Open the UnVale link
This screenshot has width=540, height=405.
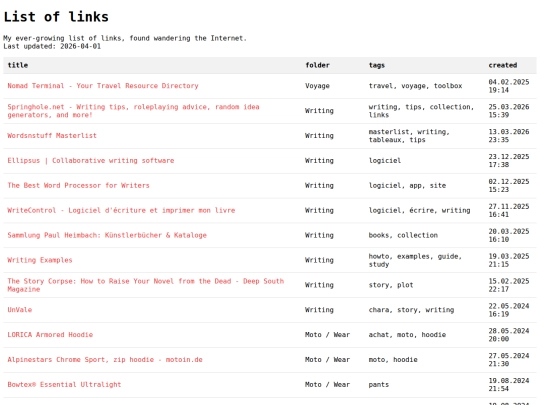[20, 310]
